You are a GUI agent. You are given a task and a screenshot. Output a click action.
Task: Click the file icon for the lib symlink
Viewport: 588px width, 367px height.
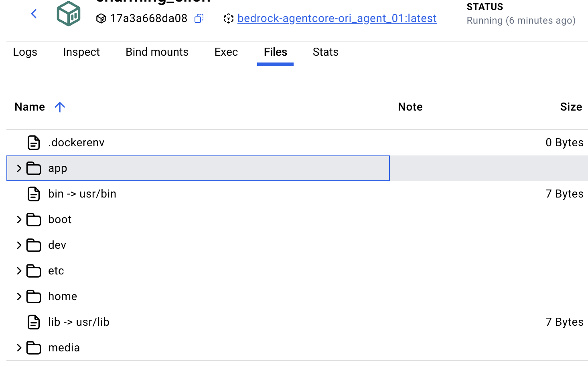tap(34, 322)
